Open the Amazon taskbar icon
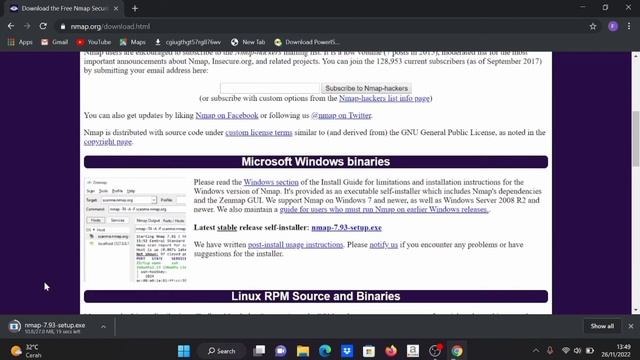This screenshot has width=640, height=360. pos(413,351)
